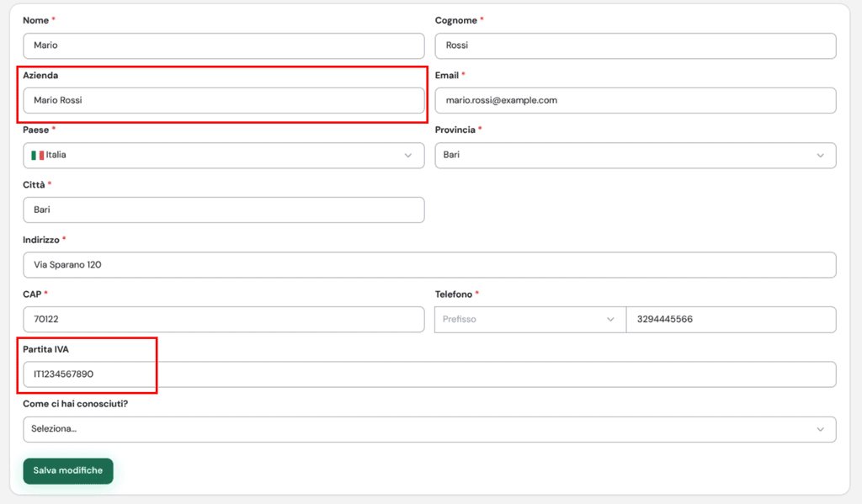Click the Cognome field containing Rossi
This screenshot has height=504, width=862.
636,45
